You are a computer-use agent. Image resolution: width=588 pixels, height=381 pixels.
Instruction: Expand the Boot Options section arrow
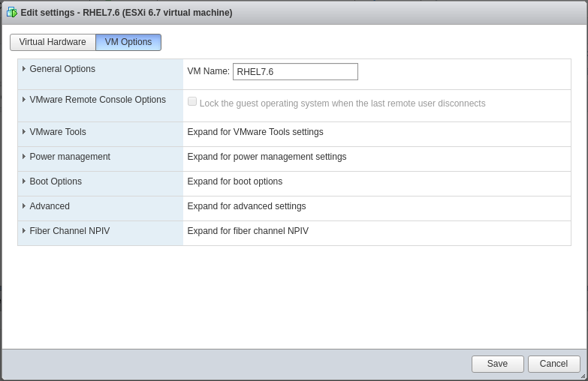click(x=24, y=181)
